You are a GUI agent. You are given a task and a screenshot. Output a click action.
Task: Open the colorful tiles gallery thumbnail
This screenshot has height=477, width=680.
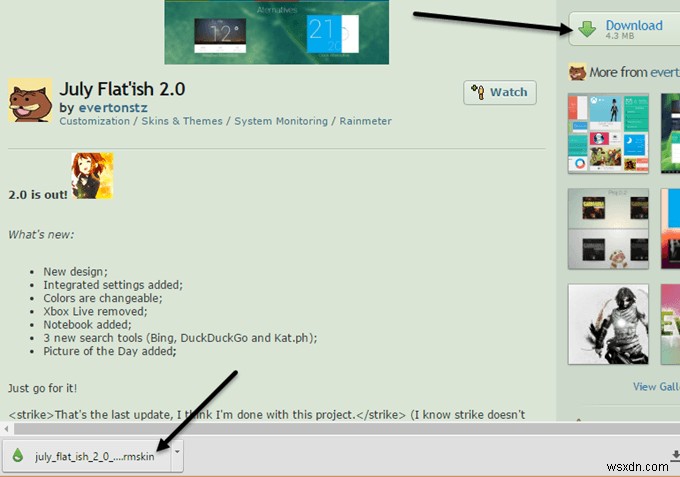[x=608, y=133]
